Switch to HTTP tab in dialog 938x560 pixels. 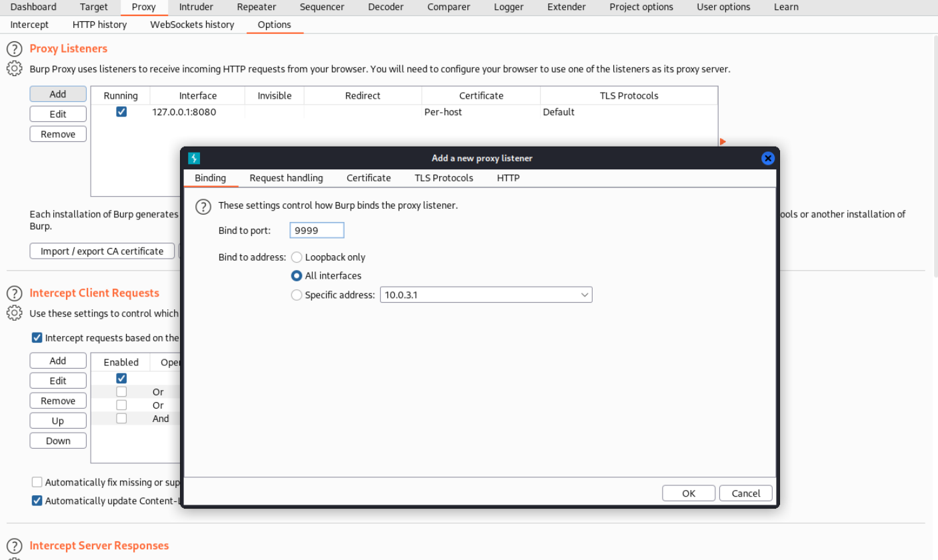[508, 178]
